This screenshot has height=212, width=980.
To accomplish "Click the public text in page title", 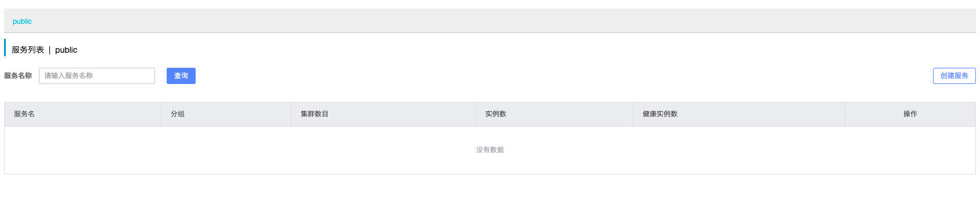I will (x=66, y=50).
